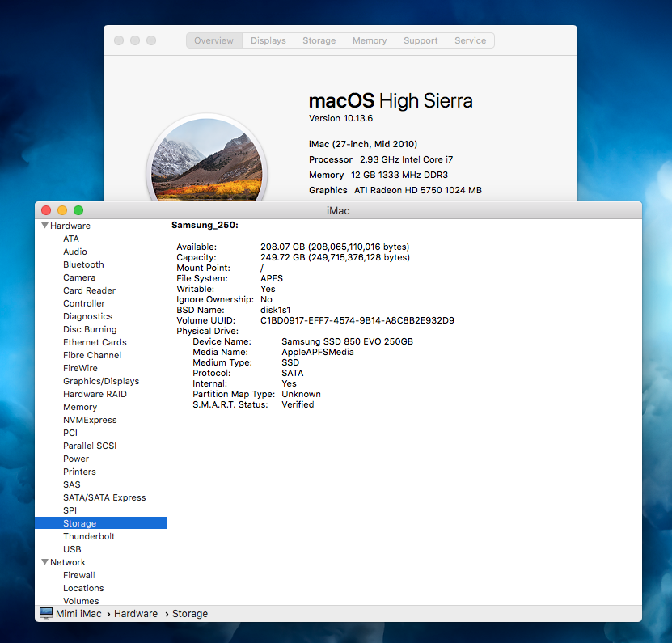Screen dimensions: 672x643
Task: Open the Displays tab in About This Mac
Action: [268, 40]
